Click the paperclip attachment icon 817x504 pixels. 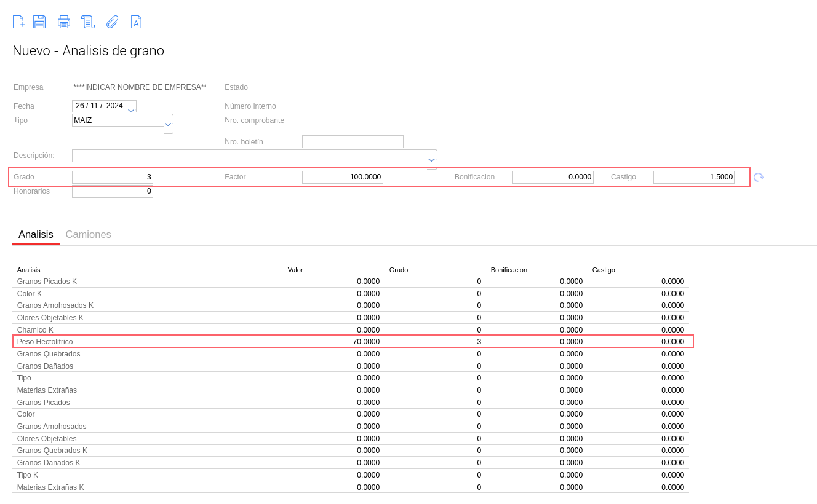click(x=112, y=22)
